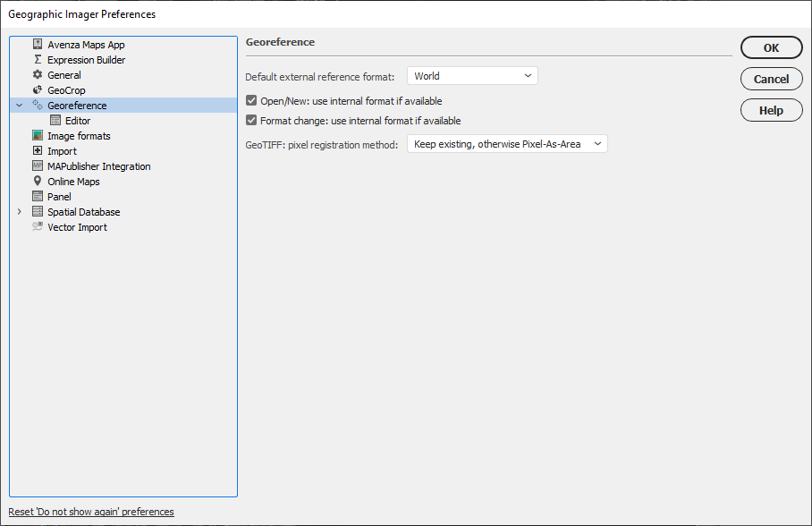Click the MAPublisher Integration icon
Screen dimensions: 812x526
[38, 165]
